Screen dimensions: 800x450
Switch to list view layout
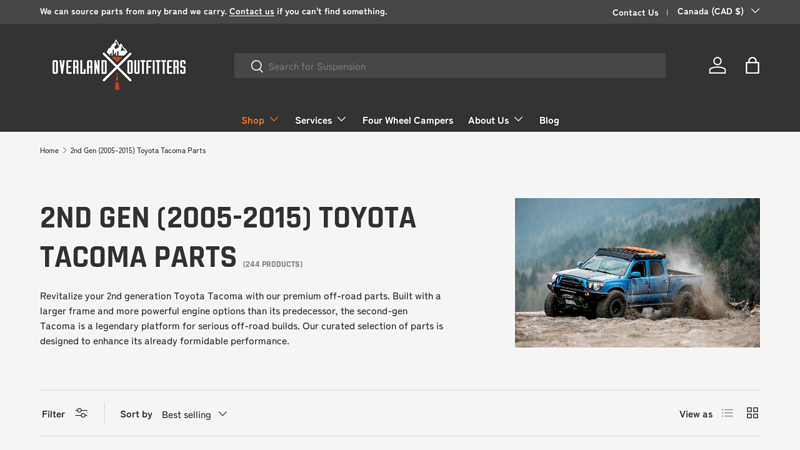(x=727, y=413)
